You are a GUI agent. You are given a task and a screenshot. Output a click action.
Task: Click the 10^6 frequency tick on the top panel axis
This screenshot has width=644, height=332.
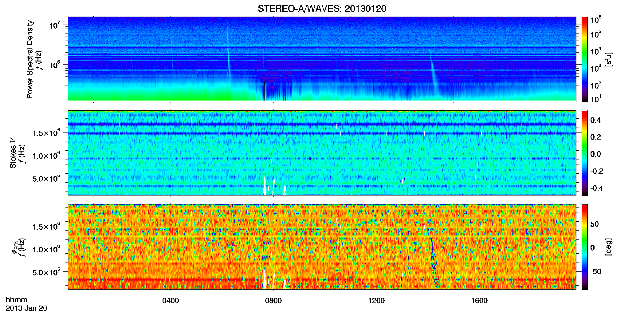pyautogui.click(x=54, y=65)
